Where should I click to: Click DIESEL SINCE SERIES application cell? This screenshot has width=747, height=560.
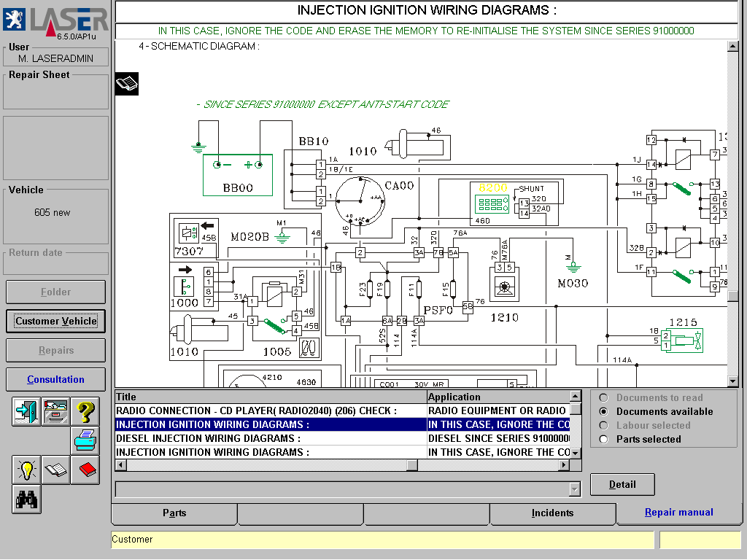[x=498, y=438]
